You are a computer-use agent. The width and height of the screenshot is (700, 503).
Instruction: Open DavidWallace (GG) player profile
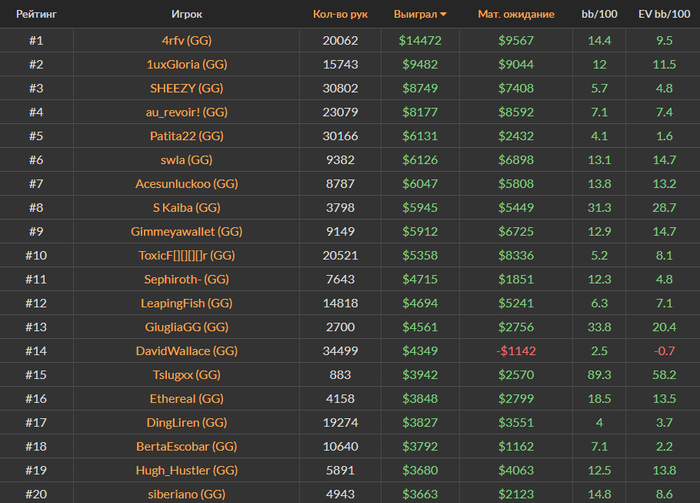click(x=187, y=351)
